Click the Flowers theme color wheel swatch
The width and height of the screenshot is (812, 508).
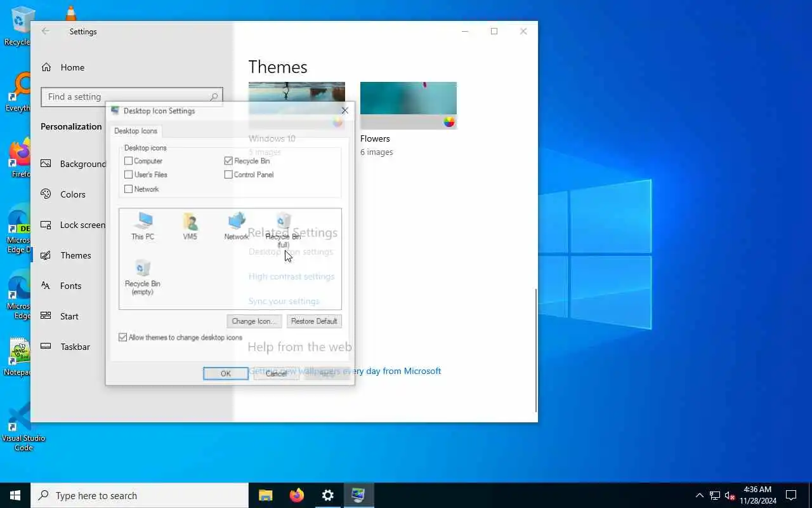click(x=449, y=122)
